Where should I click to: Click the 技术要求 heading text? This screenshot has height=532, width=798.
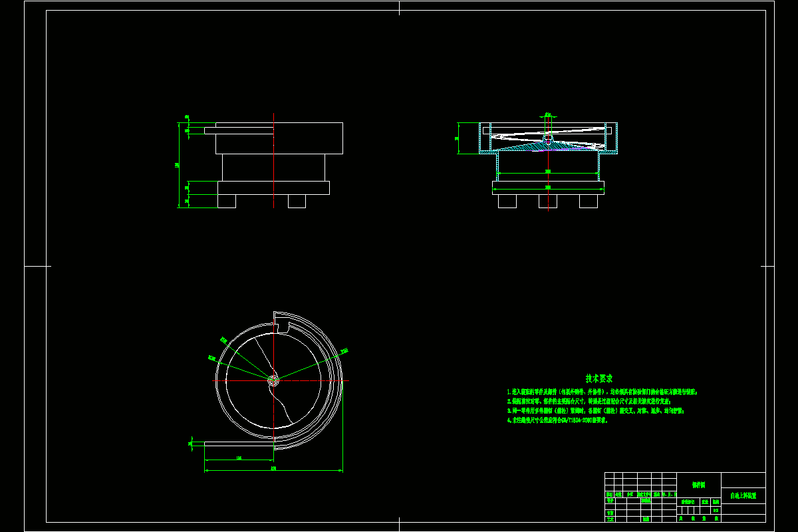(x=599, y=378)
